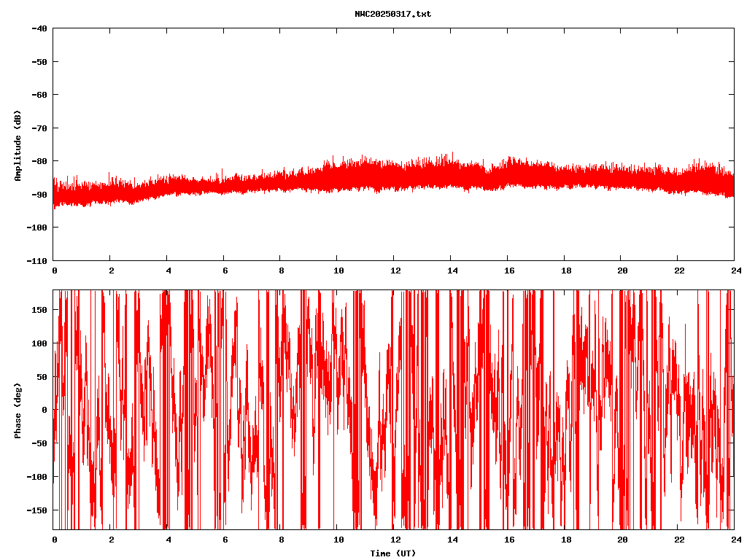Click the 150 phase tick label
This screenshot has width=747, height=560.
[x=39, y=310]
